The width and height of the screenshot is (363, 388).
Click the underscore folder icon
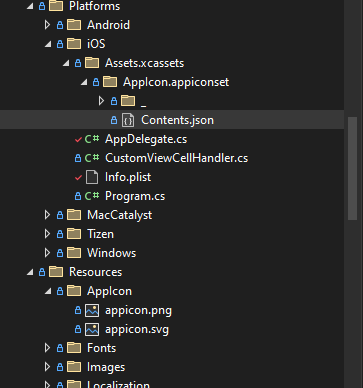(128, 101)
